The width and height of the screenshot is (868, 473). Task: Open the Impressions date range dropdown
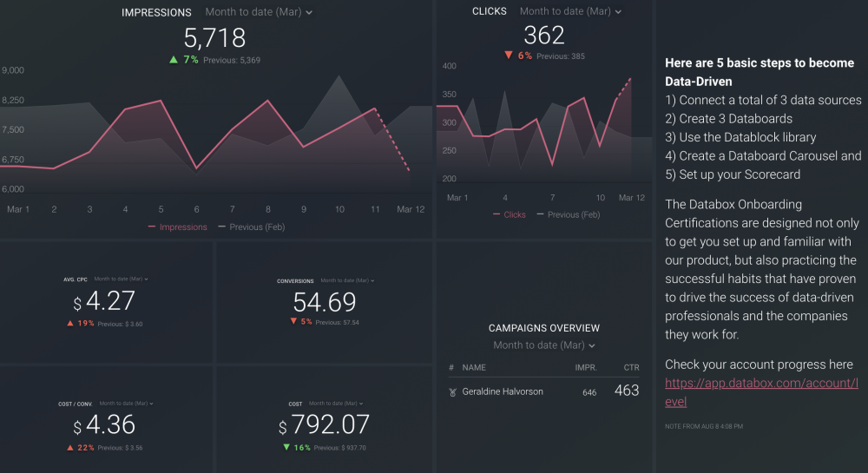(x=259, y=12)
